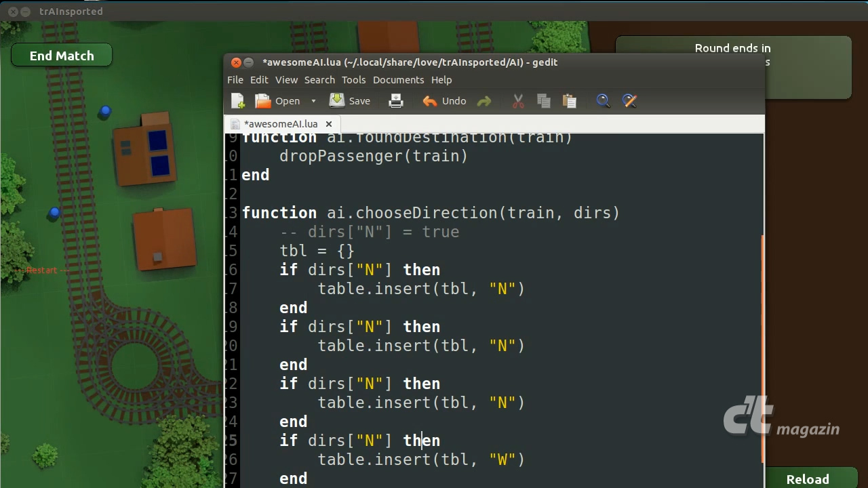The height and width of the screenshot is (488, 868).
Task: Open the Tools menu
Action: (353, 80)
